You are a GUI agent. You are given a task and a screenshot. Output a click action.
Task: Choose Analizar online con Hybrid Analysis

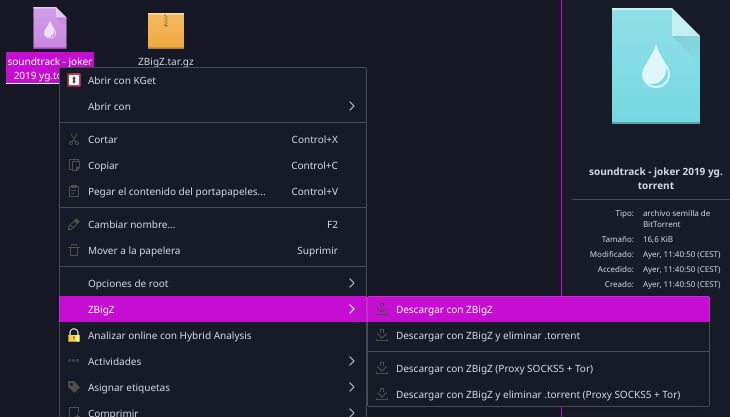(213, 335)
